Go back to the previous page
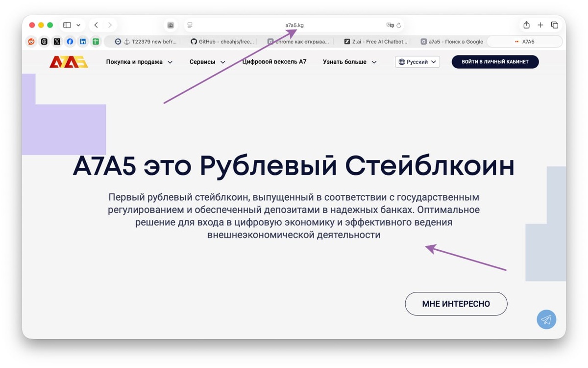 coord(96,25)
